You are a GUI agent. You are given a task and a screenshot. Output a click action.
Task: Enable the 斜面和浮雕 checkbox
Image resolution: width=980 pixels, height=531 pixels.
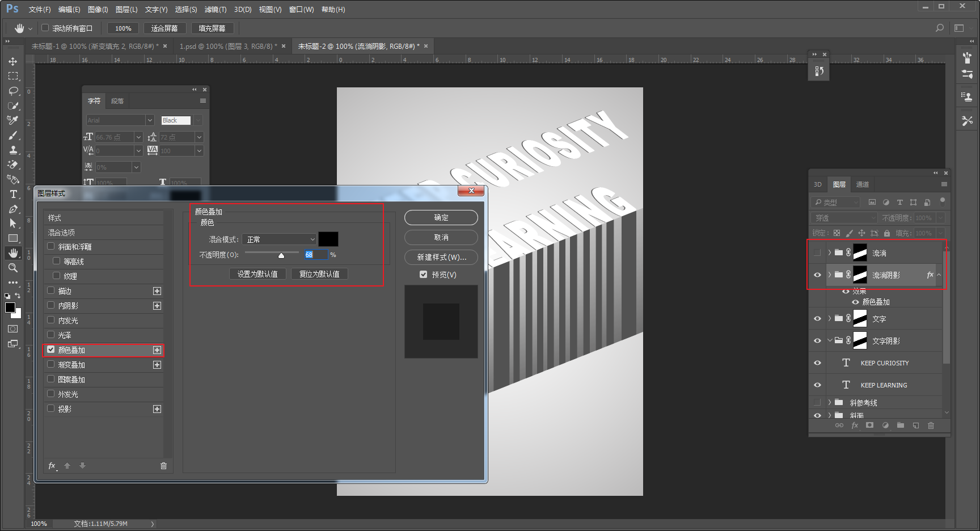click(x=51, y=246)
